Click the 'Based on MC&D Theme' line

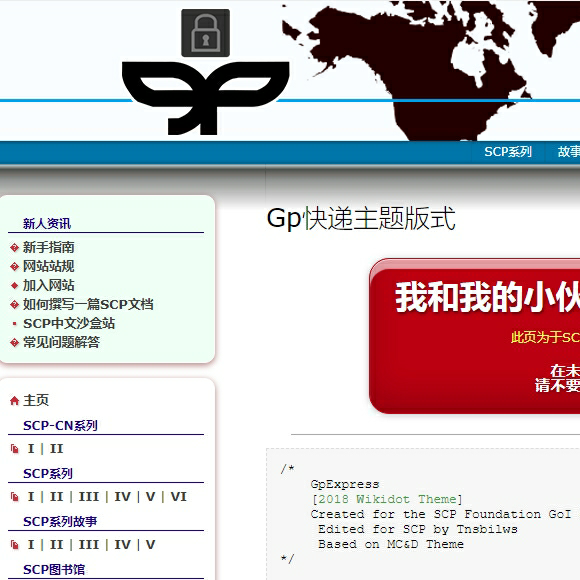(391, 544)
